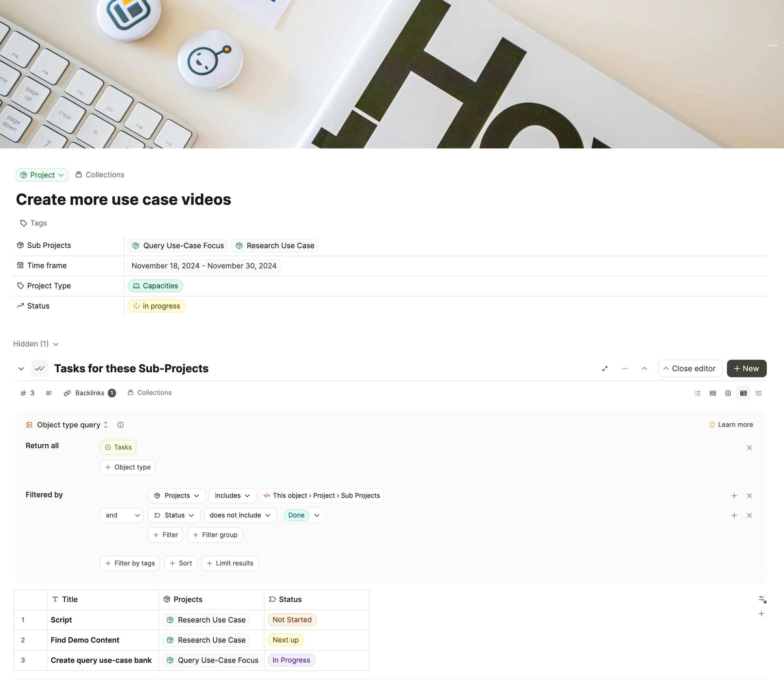Select the indented list view icon
The width and height of the screenshot is (784, 689).
[758, 393]
